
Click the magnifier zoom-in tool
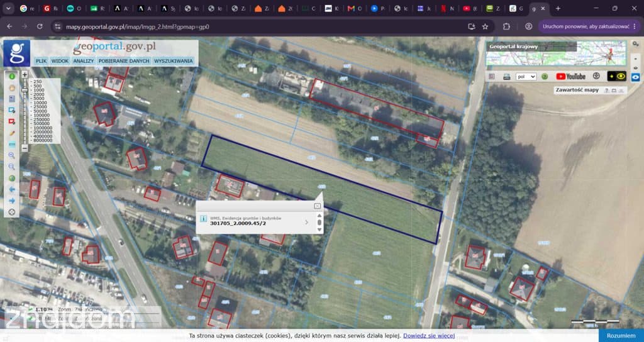point(12,156)
